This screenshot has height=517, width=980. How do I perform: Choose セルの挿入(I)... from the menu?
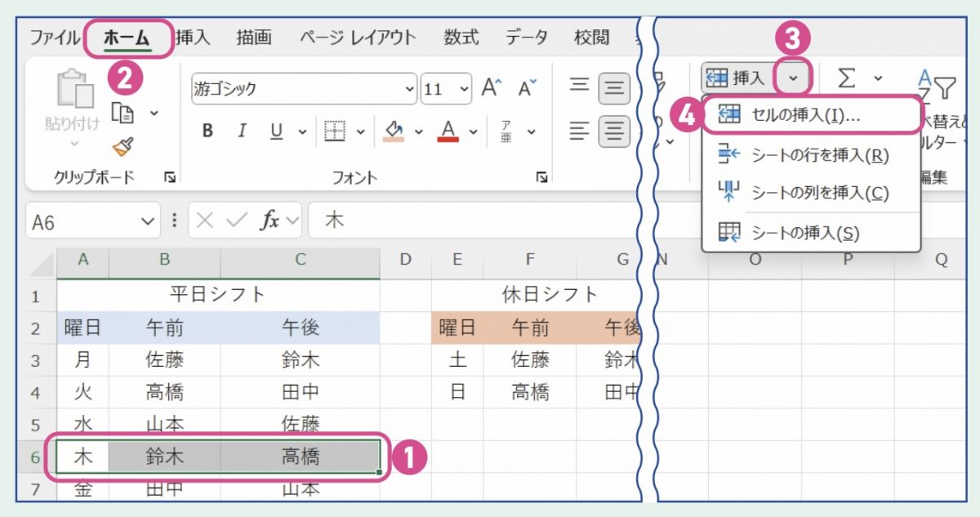point(811,115)
